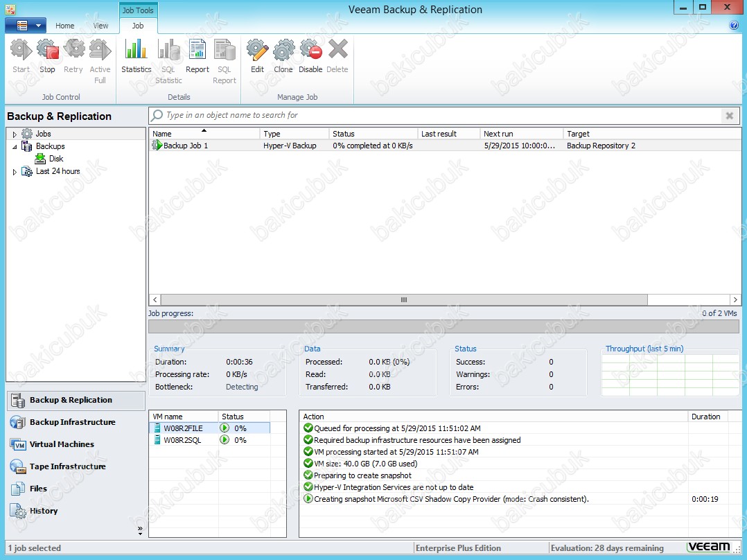Switch to the Home ribbon tab

65,26
